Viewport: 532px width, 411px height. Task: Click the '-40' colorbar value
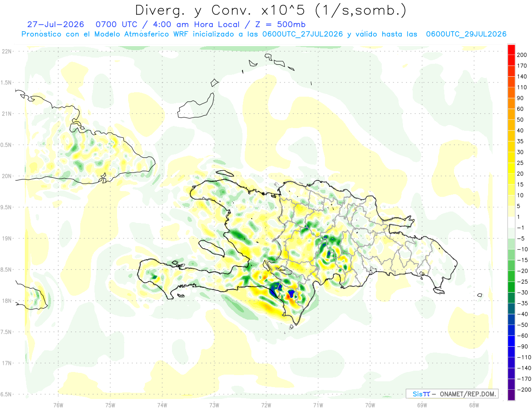[x=523, y=314]
